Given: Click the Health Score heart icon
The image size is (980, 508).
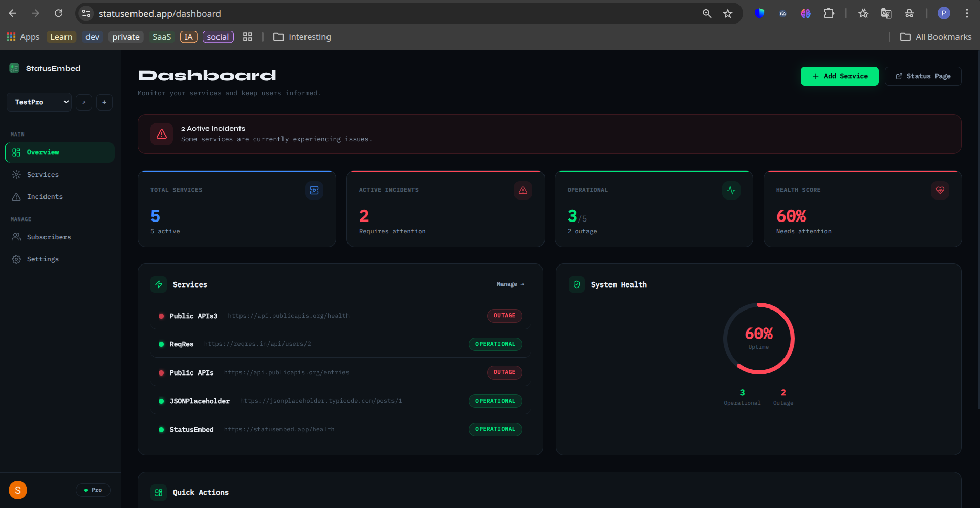Looking at the screenshot, I should (x=940, y=190).
